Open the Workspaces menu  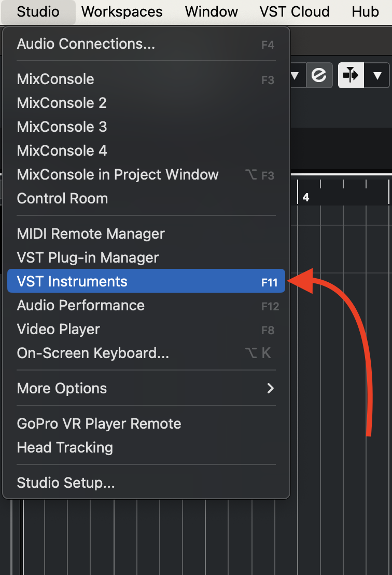point(122,11)
